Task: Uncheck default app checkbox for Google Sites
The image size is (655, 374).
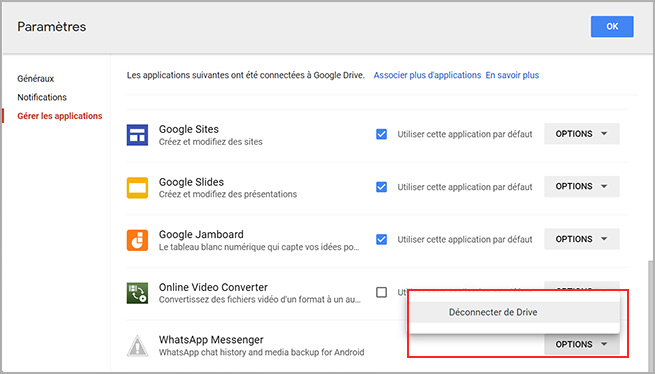Action: point(381,134)
